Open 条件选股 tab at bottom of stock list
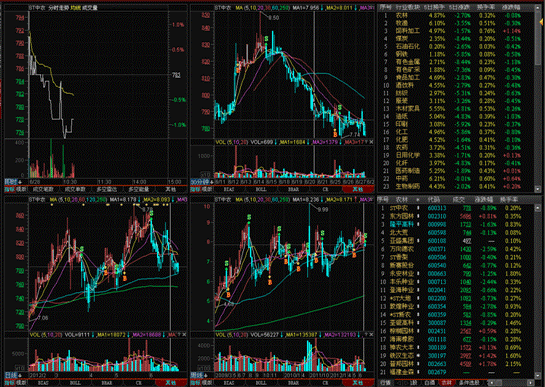The width and height of the screenshot is (545, 387). pos(469,383)
